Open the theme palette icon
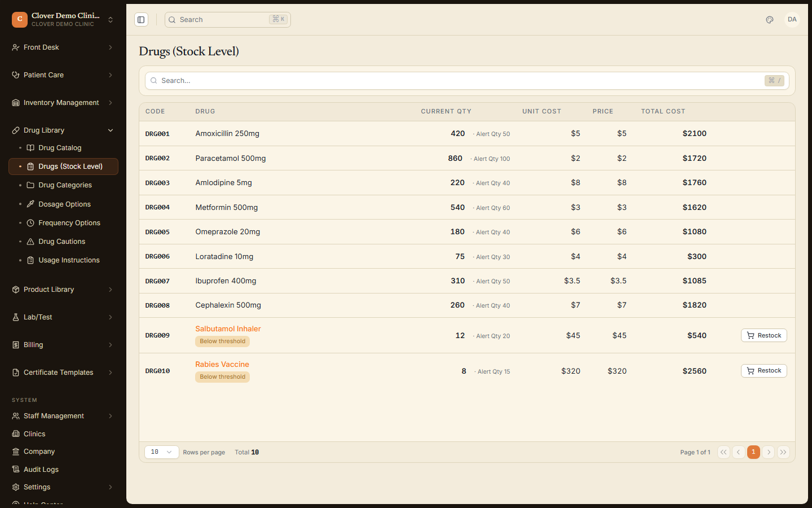The image size is (812, 508). [x=770, y=20]
